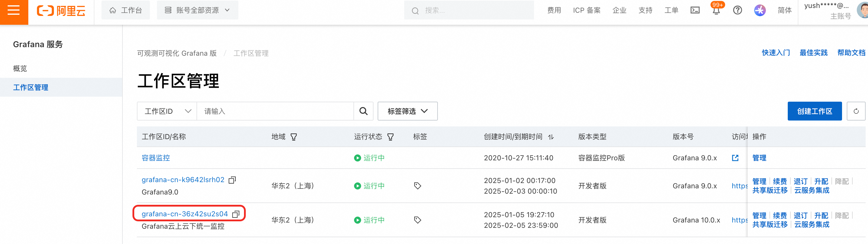The image size is (868, 244).
Task: Open the 简体 language selector
Action: [x=785, y=10]
